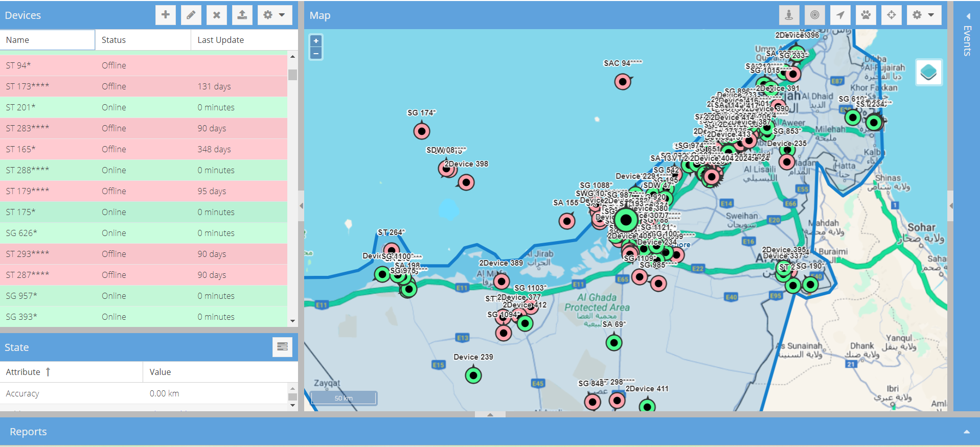Click the large selected green marker on map
This screenshot has height=447, width=980.
[x=626, y=220]
